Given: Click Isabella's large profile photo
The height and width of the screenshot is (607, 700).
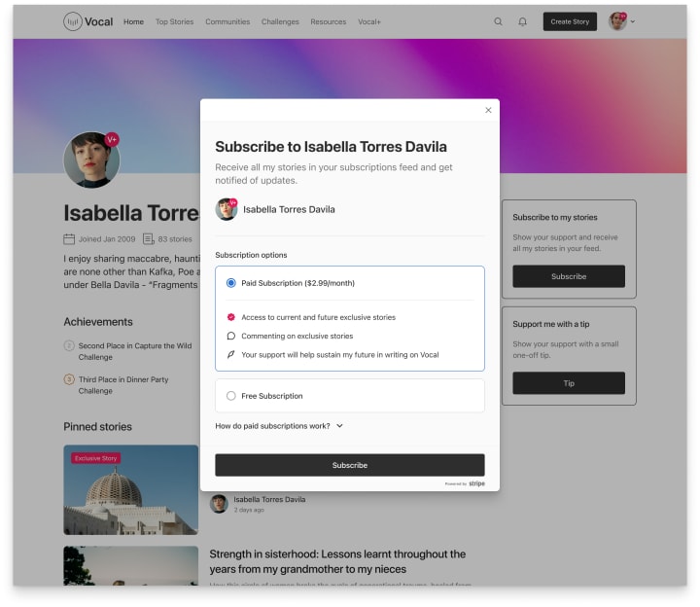Looking at the screenshot, I should click(x=92, y=160).
